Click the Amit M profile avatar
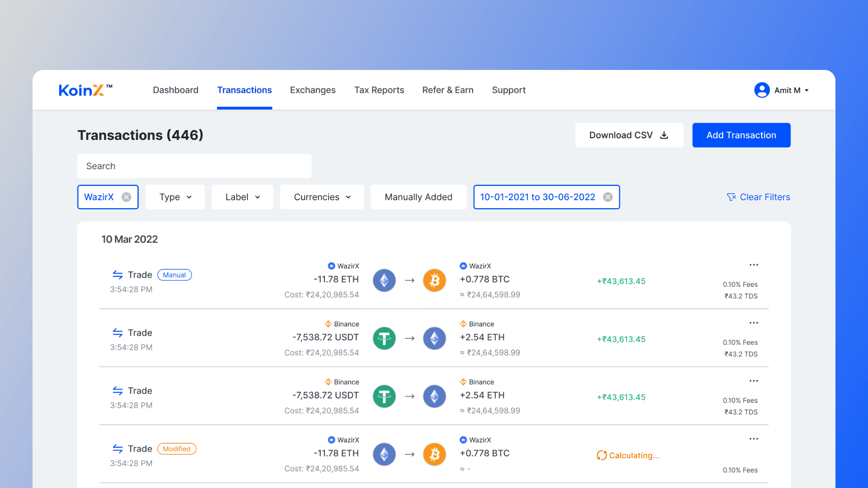The image size is (868, 488). [762, 90]
